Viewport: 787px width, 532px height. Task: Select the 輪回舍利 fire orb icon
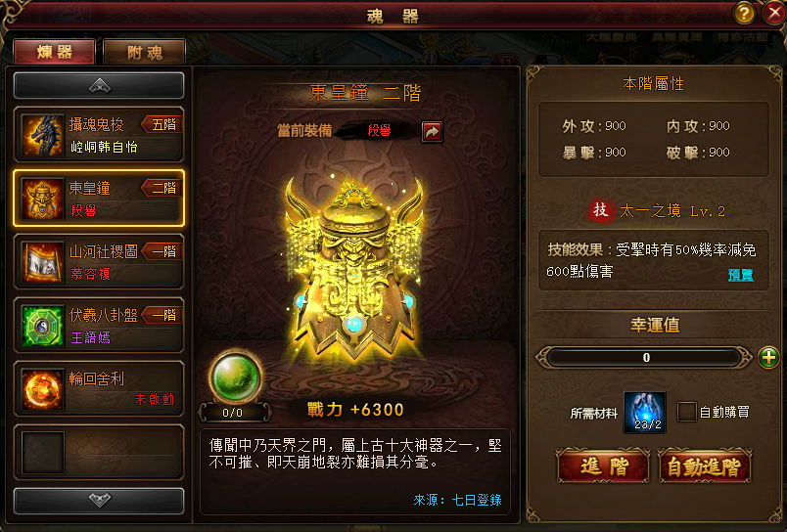point(43,389)
